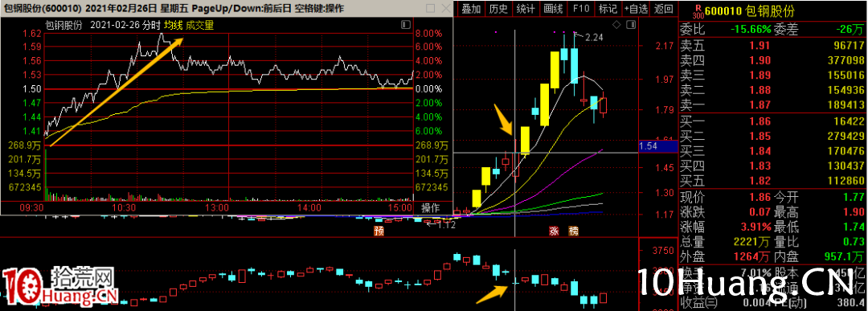Click the 8.00% percent axis label
Viewport: 868px width, 311px height.
[x=429, y=33]
